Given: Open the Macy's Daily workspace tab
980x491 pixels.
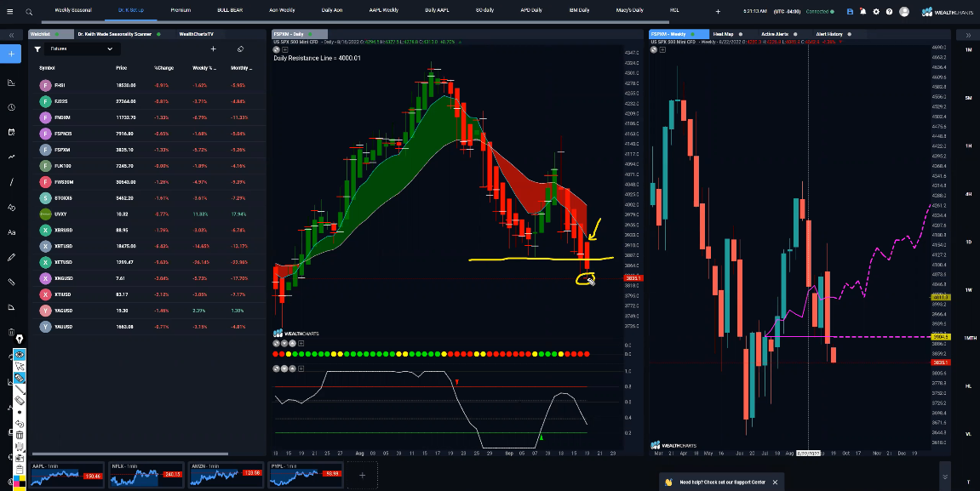Looking at the screenshot, I should click(629, 10).
